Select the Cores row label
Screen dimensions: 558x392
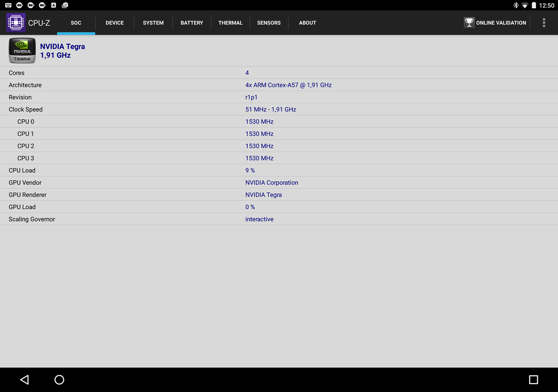pos(17,73)
